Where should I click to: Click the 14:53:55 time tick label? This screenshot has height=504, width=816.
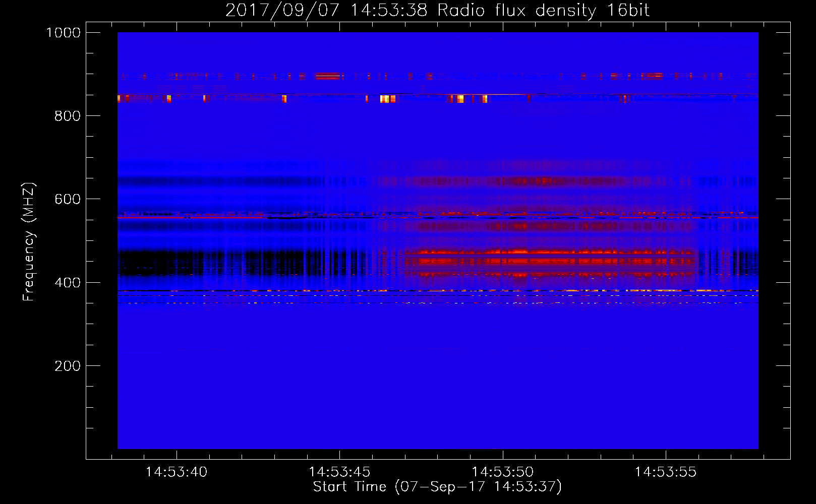pos(666,472)
